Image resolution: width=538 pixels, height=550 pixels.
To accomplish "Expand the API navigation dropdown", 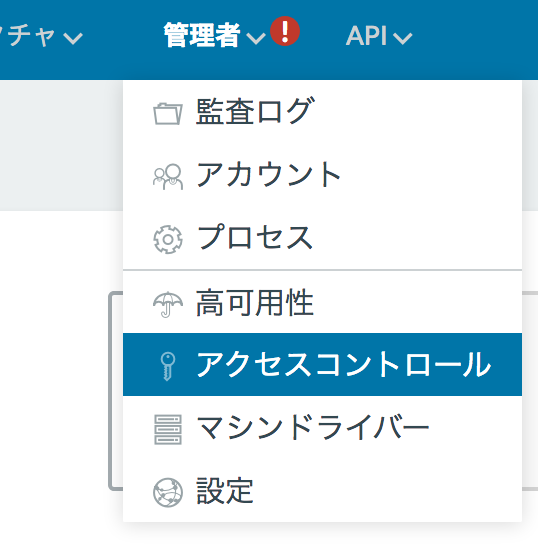I will tap(379, 35).
